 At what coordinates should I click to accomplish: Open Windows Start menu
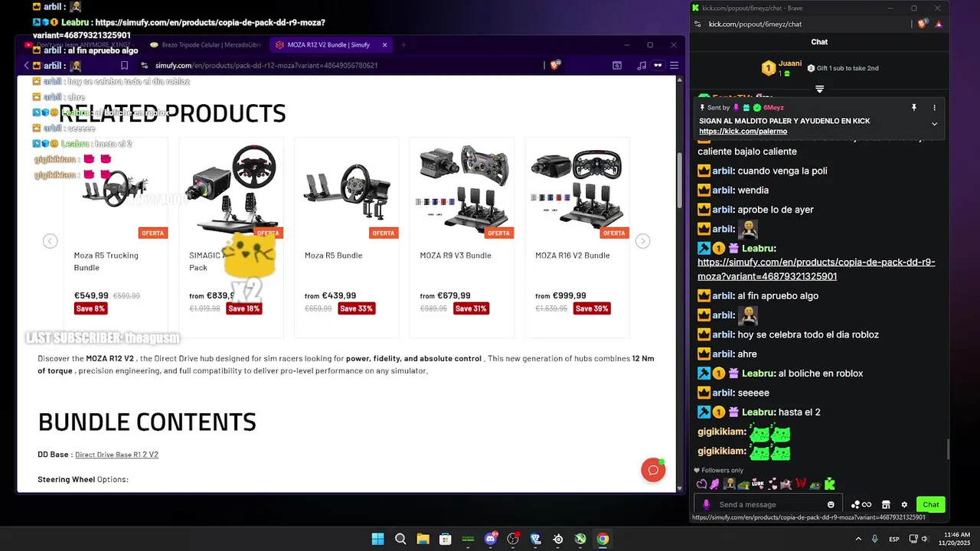point(377,539)
